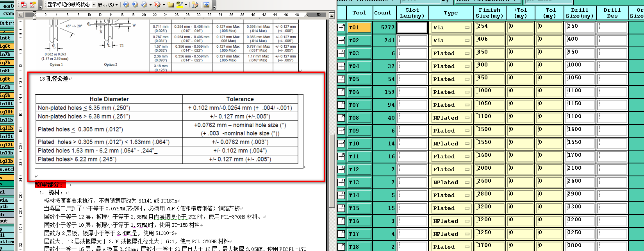The width and height of the screenshot is (644, 251).
Task: Click Finish Size field showing 2600
Action: point(490,182)
